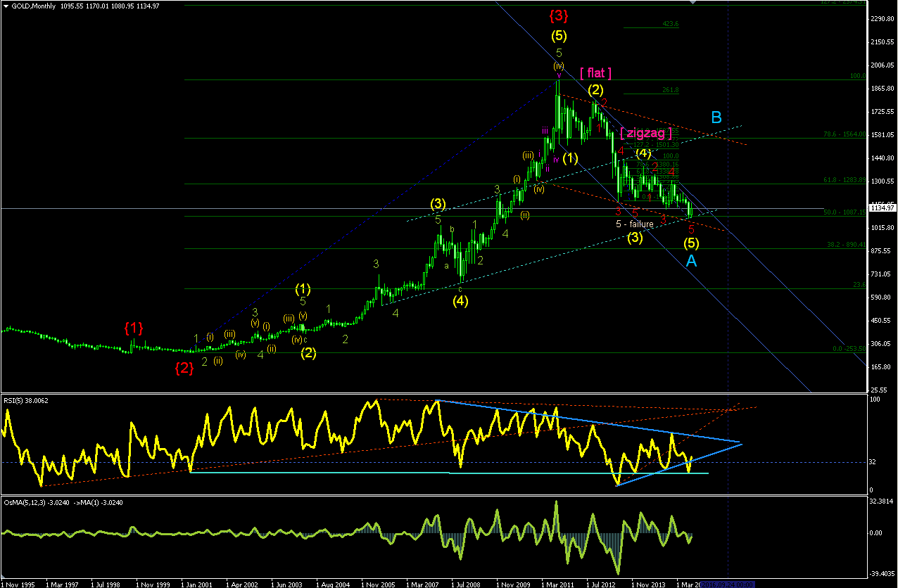Screen dimensions: 898x588
Task: Click the pink [ flat ] annotation
Action: [x=595, y=72]
